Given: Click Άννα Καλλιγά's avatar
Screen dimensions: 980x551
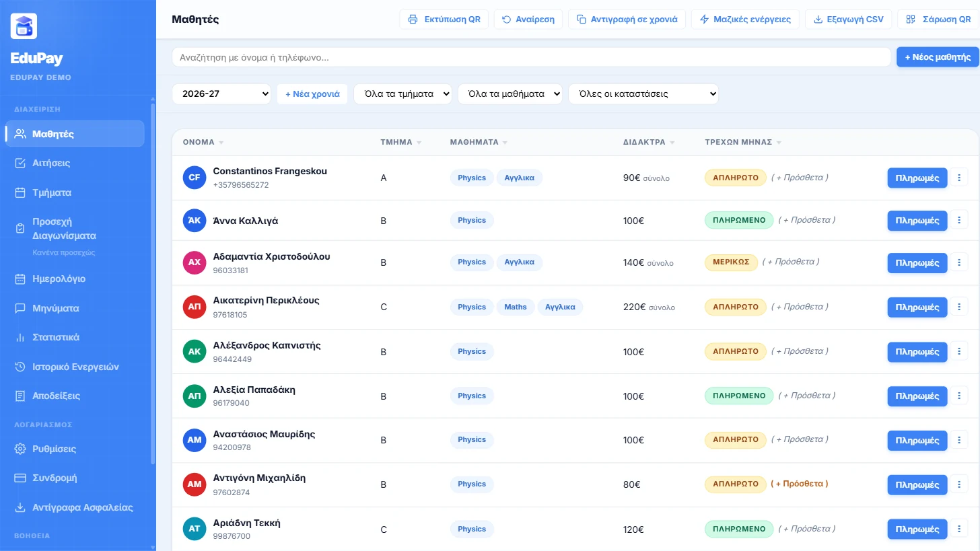Looking at the screenshot, I should (x=195, y=221).
